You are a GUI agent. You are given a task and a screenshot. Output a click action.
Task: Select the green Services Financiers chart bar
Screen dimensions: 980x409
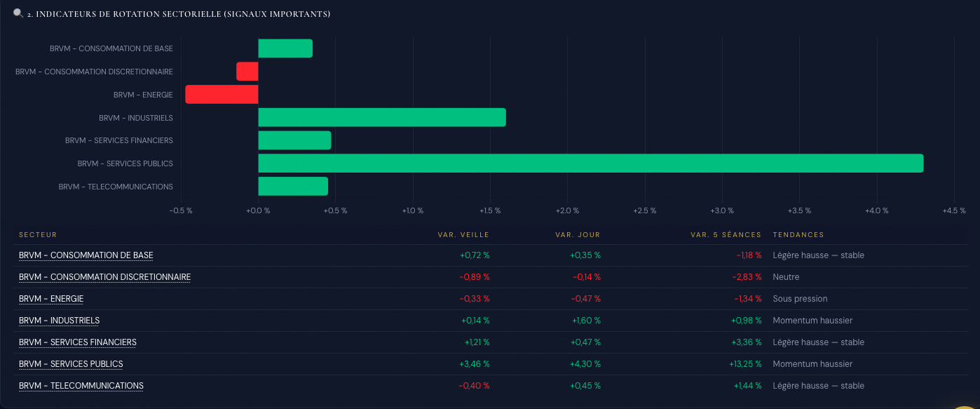[x=294, y=140]
